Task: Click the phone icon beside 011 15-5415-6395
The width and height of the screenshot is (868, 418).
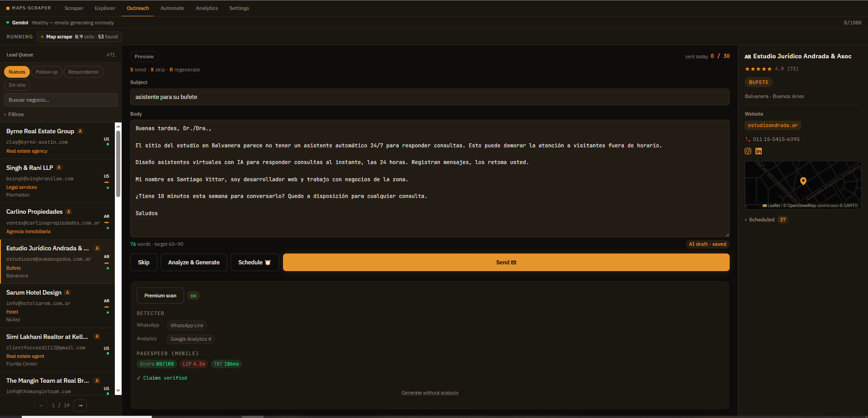Action: pos(748,139)
